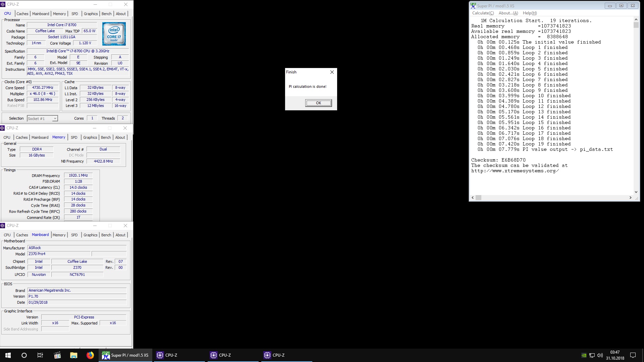Click scroll left arrow in Super PI output
The width and height of the screenshot is (644, 362).
point(473,198)
